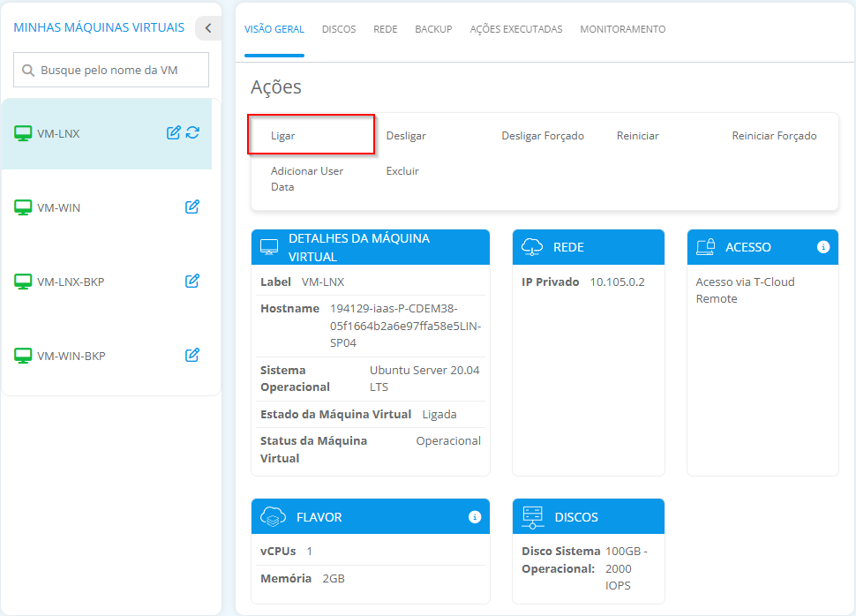Collapse the virtual machines sidebar chevron
The height and width of the screenshot is (616, 856).
click(x=208, y=28)
